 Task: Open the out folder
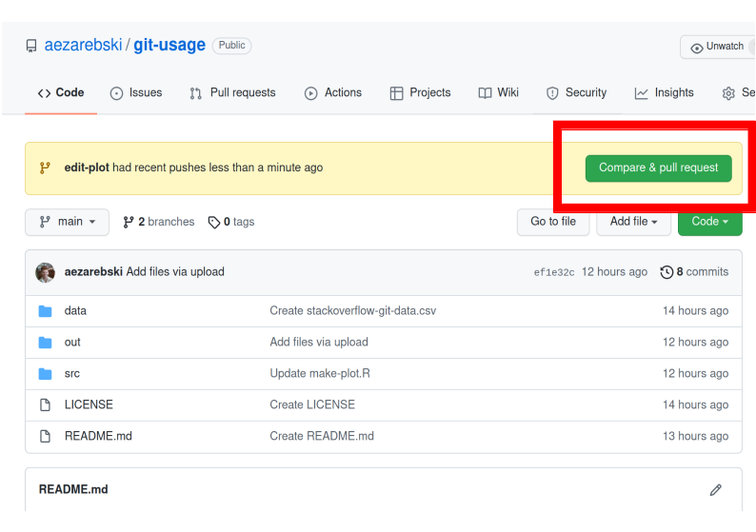[72, 343]
